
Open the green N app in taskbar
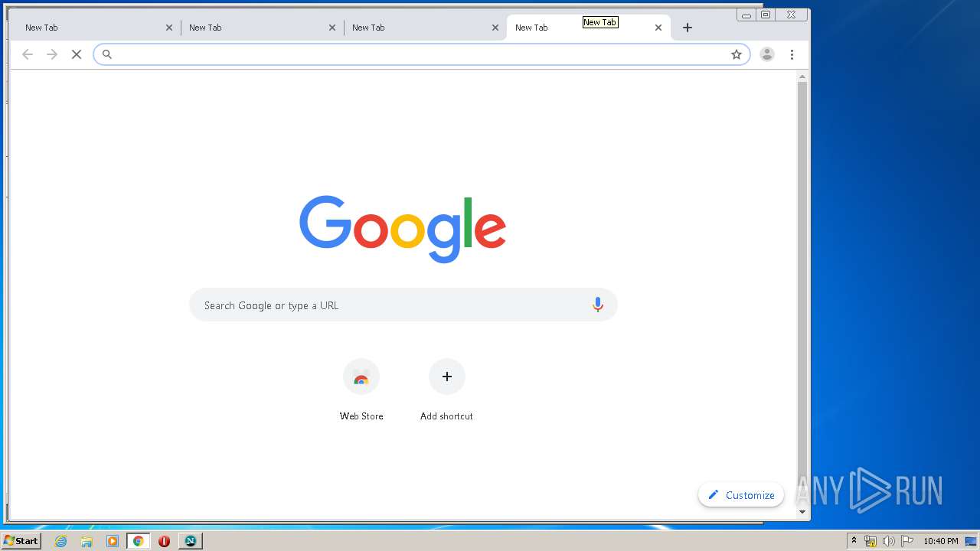click(x=190, y=541)
